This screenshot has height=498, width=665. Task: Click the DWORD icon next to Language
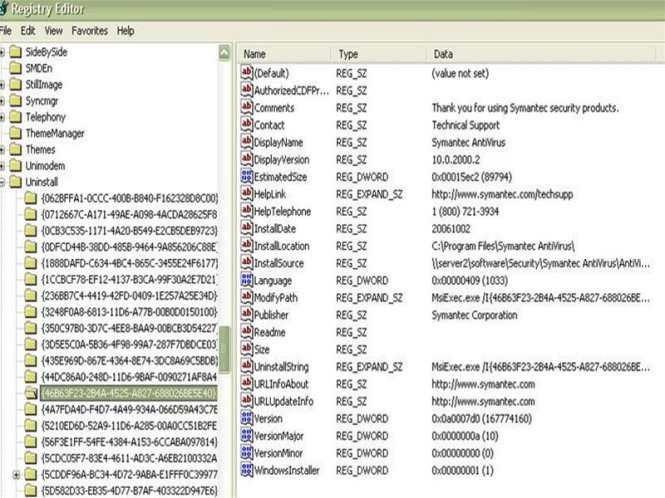click(x=246, y=280)
